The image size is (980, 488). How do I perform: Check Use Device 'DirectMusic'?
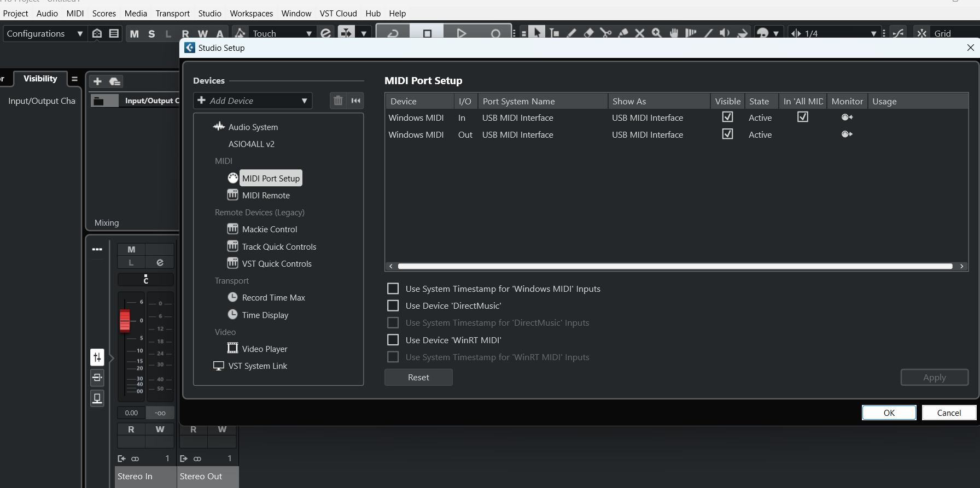(x=393, y=305)
